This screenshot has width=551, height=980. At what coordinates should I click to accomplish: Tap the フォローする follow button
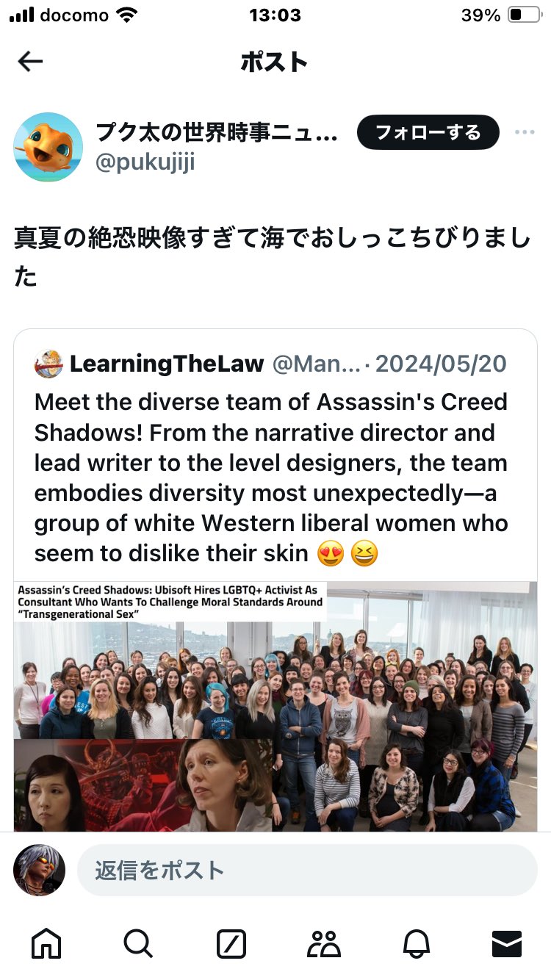(x=428, y=132)
